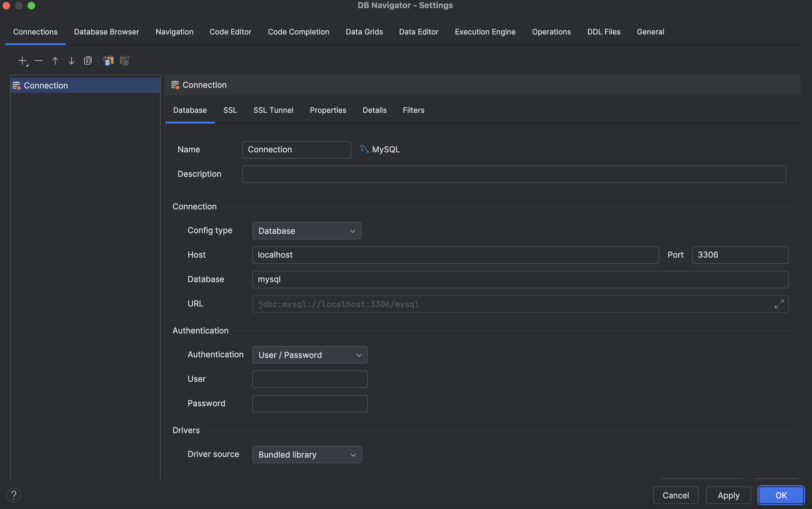Open the Config type dropdown

(306, 231)
